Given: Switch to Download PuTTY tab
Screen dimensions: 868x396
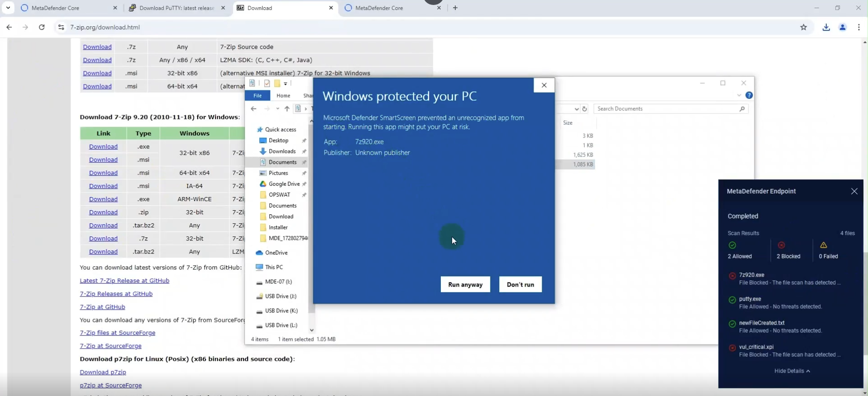Looking at the screenshot, I should tap(177, 8).
